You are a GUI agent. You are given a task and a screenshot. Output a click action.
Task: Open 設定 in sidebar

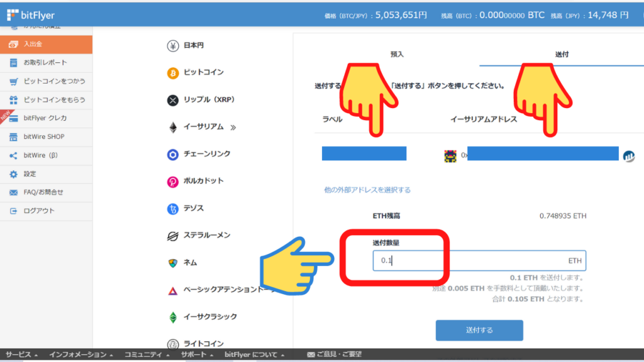pyautogui.click(x=46, y=174)
